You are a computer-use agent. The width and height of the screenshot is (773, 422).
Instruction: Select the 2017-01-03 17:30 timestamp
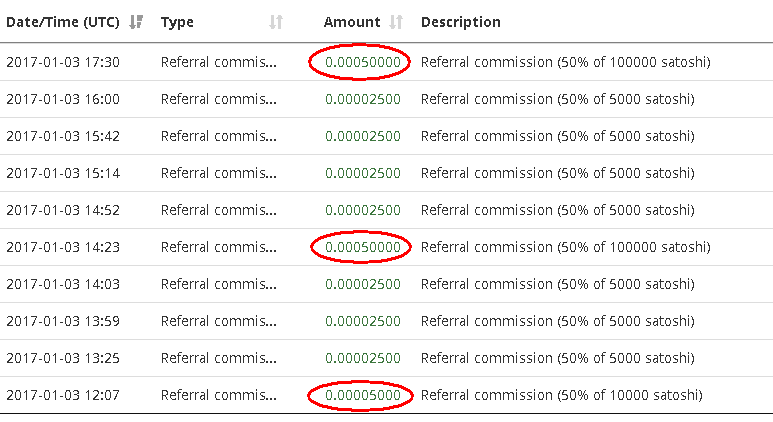tap(63, 62)
